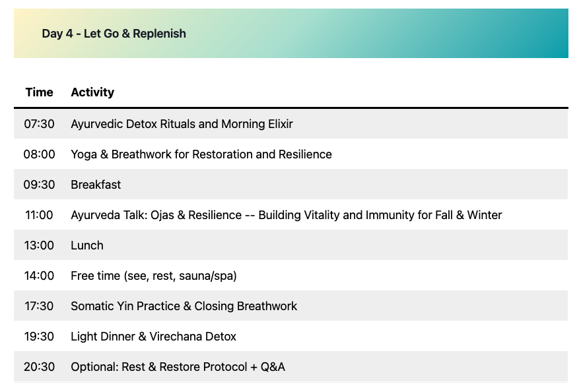Click Somatic Yin Practice & Closing Breathwork

184,306
